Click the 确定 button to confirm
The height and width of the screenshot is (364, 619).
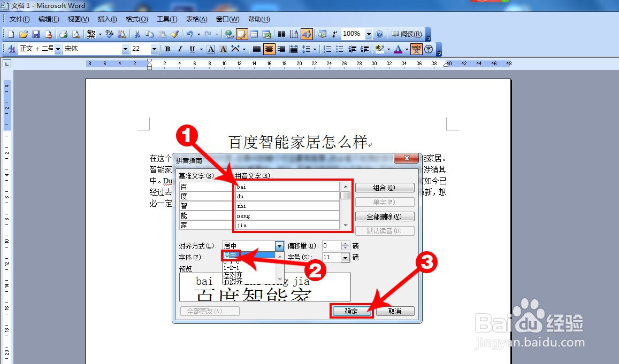(x=351, y=311)
